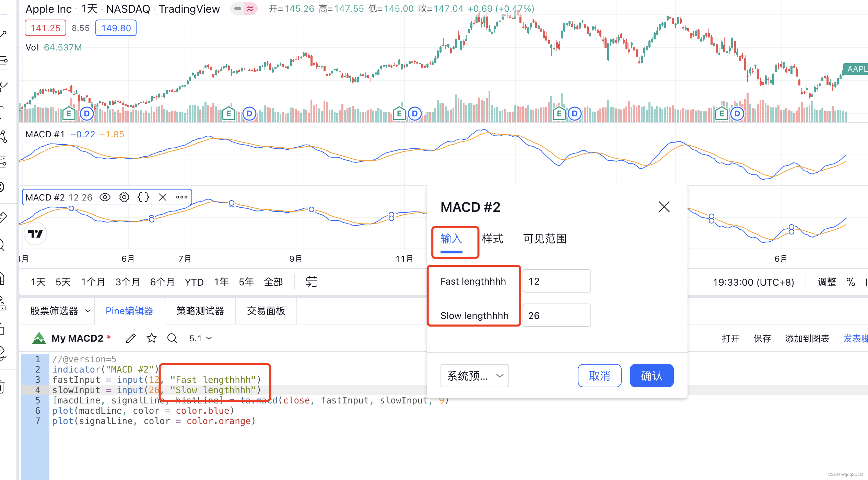Image resolution: width=868 pixels, height=480 pixels.
Task: Click the pencil edit icon beside My MACD2
Action: [x=130, y=338]
